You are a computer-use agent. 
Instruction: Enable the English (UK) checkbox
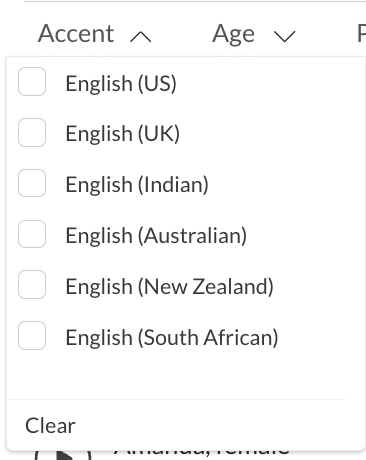pos(32,133)
